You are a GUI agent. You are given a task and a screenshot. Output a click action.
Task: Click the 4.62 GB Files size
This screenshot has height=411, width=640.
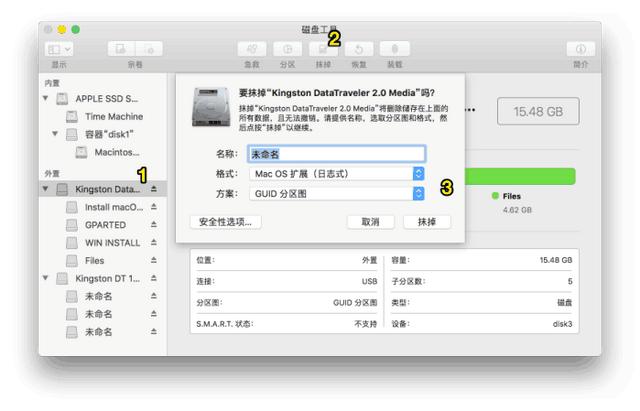click(517, 210)
